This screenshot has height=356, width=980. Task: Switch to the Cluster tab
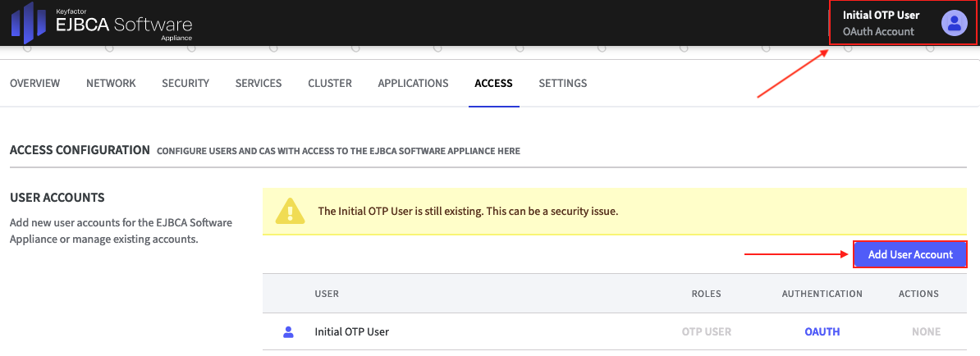click(330, 83)
